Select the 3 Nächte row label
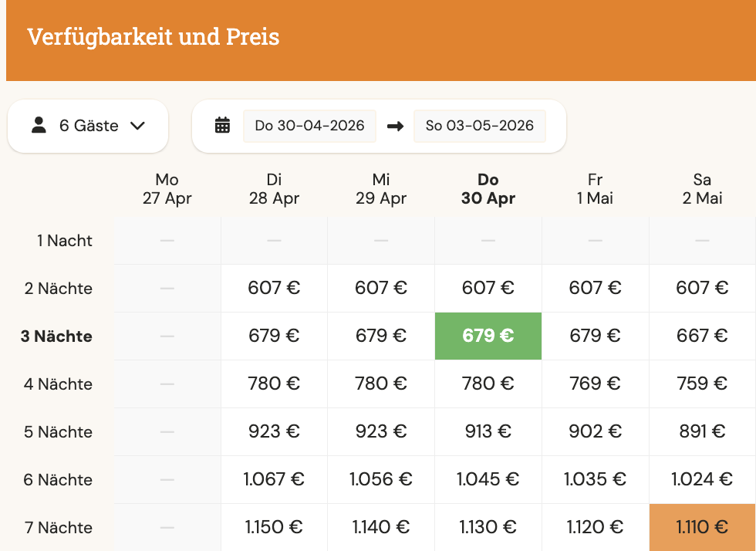The width and height of the screenshot is (756, 551). [56, 336]
